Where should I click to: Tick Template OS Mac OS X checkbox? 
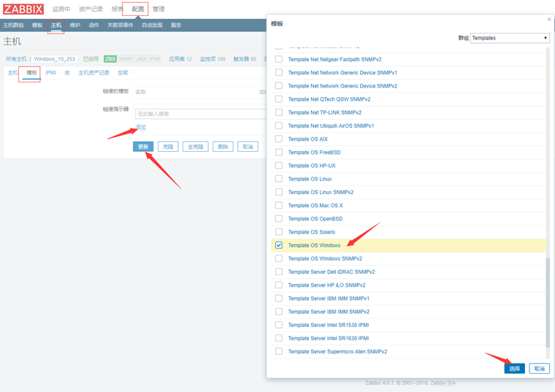pos(279,205)
